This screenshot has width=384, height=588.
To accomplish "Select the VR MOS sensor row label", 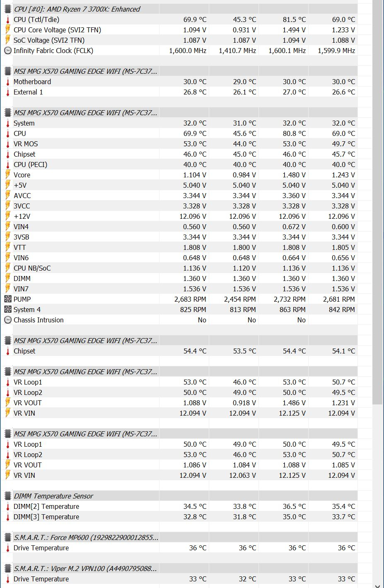I will (x=26, y=144).
